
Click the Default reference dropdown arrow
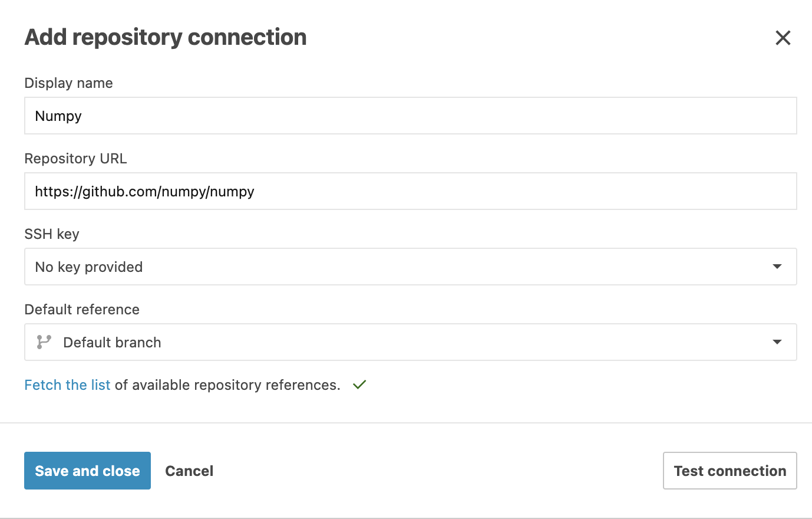click(x=777, y=341)
